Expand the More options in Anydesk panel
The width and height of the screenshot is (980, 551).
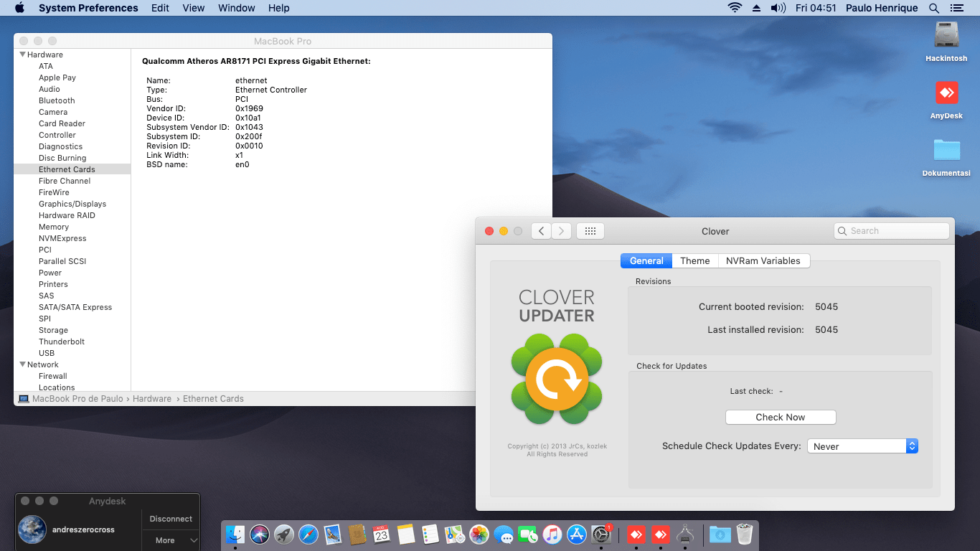pos(171,540)
